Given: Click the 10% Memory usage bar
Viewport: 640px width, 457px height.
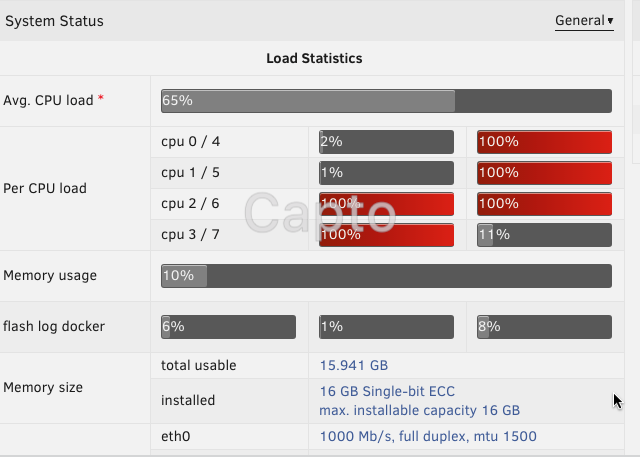Looking at the screenshot, I should click(x=386, y=276).
